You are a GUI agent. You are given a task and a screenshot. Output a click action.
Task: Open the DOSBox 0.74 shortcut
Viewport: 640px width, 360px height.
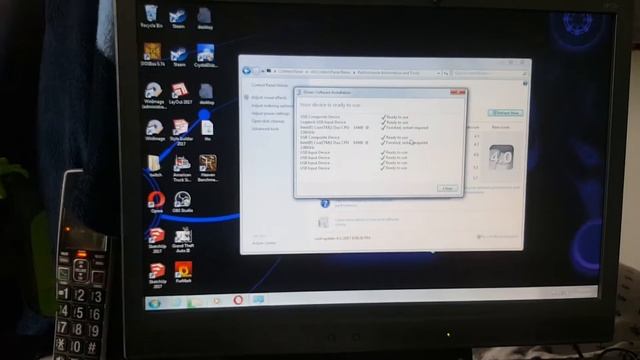(x=152, y=54)
